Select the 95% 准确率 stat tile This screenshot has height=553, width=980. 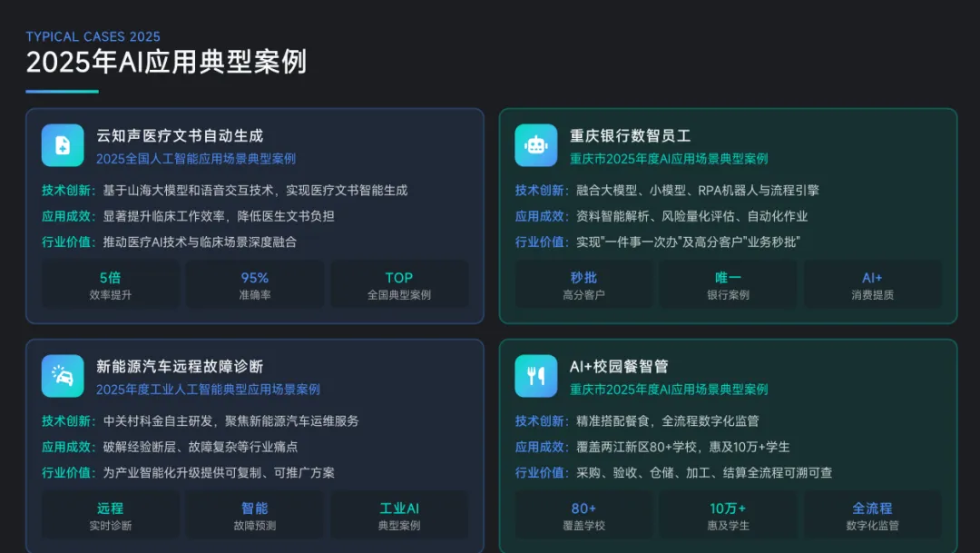click(255, 284)
